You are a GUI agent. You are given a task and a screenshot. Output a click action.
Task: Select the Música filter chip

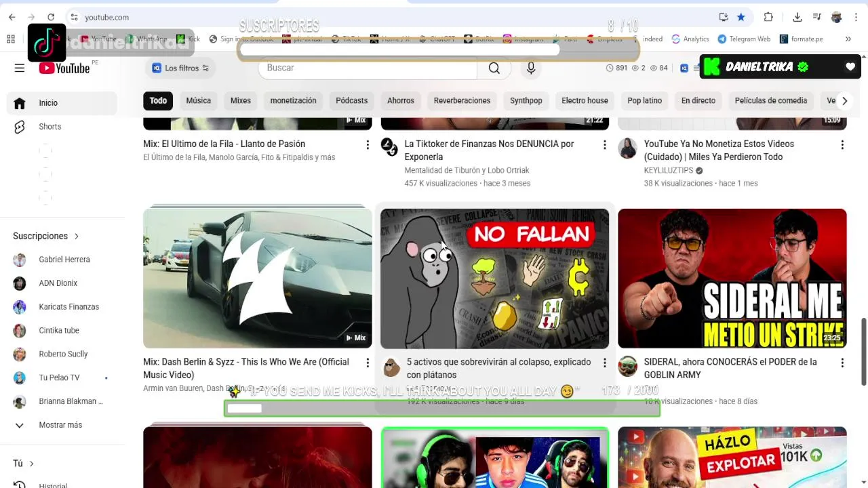point(199,100)
